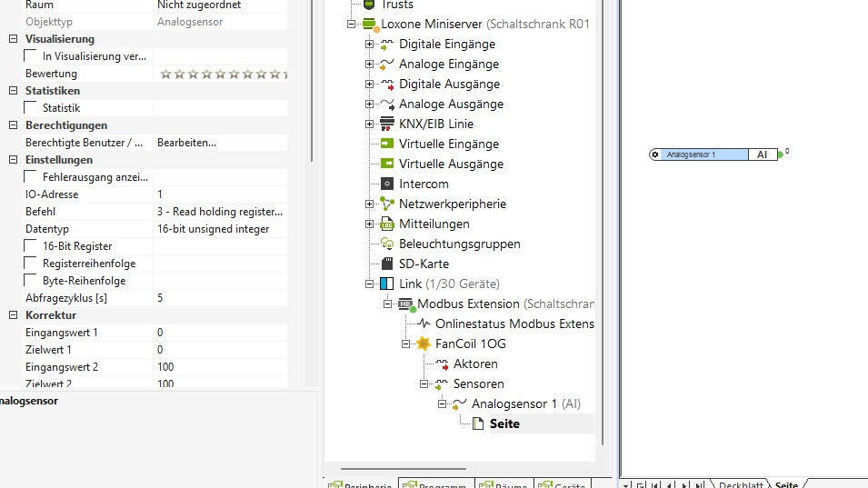This screenshot has height=488, width=868.
Task: Open the Deckblatt page tab
Action: (x=741, y=484)
